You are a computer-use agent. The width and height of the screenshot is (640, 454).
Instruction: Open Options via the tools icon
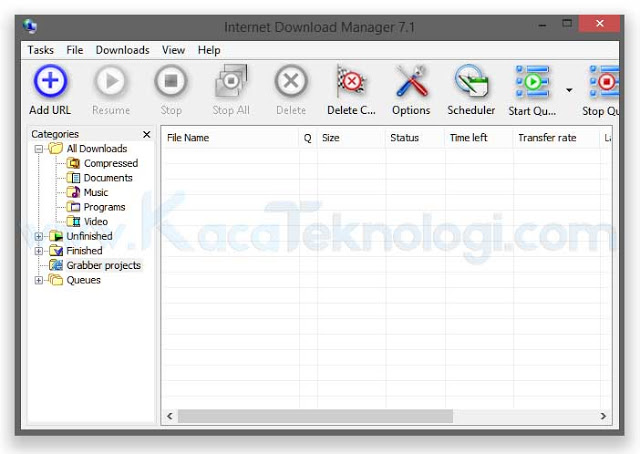click(x=411, y=81)
